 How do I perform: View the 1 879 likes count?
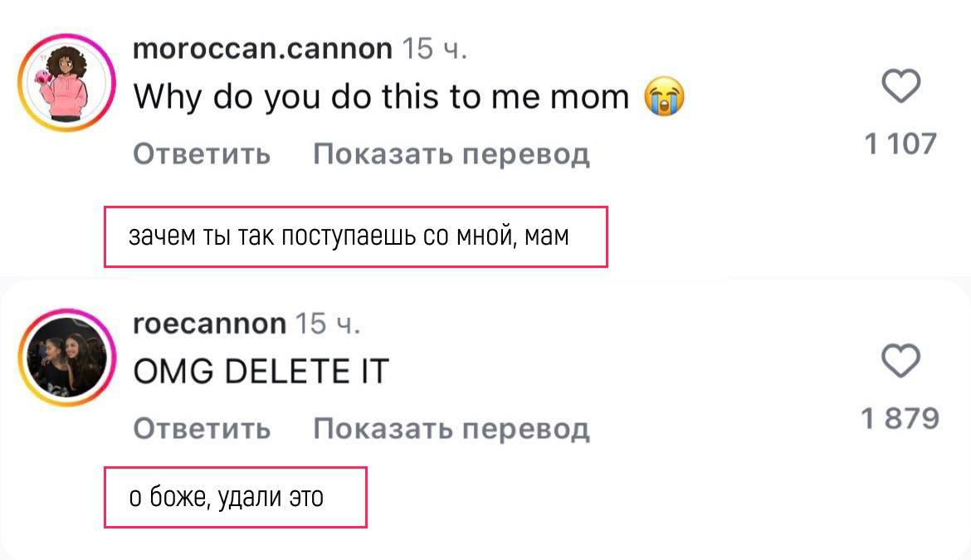pos(900,419)
